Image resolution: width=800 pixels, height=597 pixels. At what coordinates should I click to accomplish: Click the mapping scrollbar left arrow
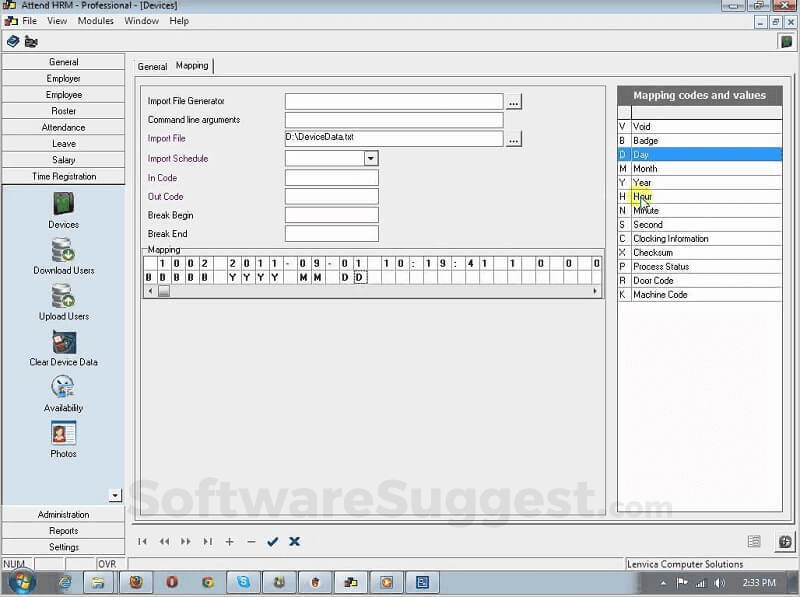[x=150, y=291]
